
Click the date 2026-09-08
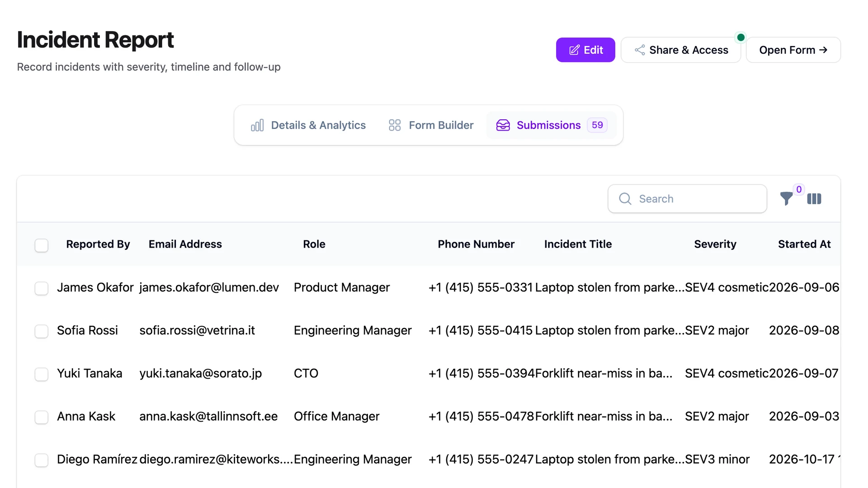point(804,330)
